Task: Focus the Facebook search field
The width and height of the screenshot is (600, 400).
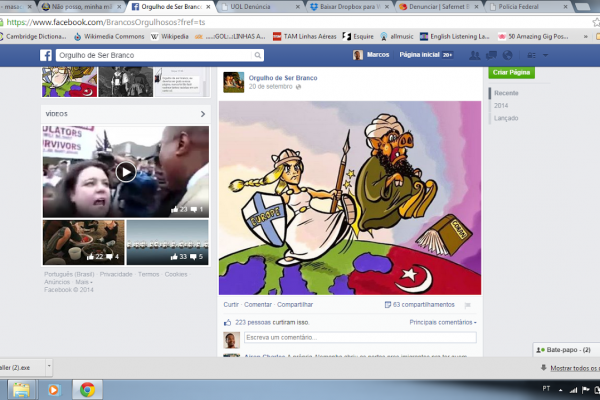Action: [x=155, y=55]
